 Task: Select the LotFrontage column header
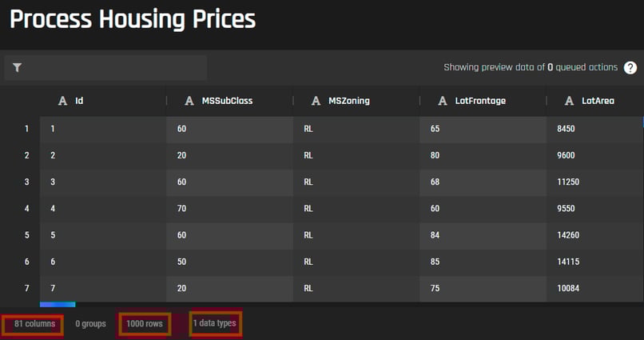[483, 101]
